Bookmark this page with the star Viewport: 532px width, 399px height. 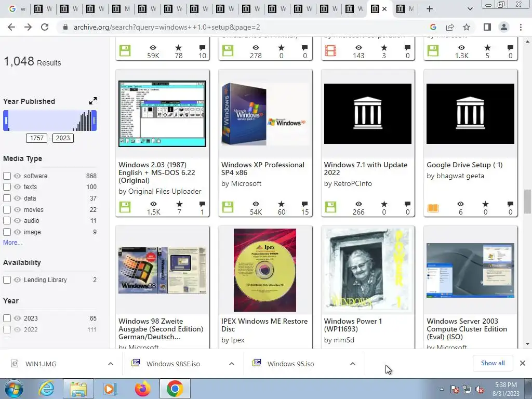pyautogui.click(x=467, y=27)
